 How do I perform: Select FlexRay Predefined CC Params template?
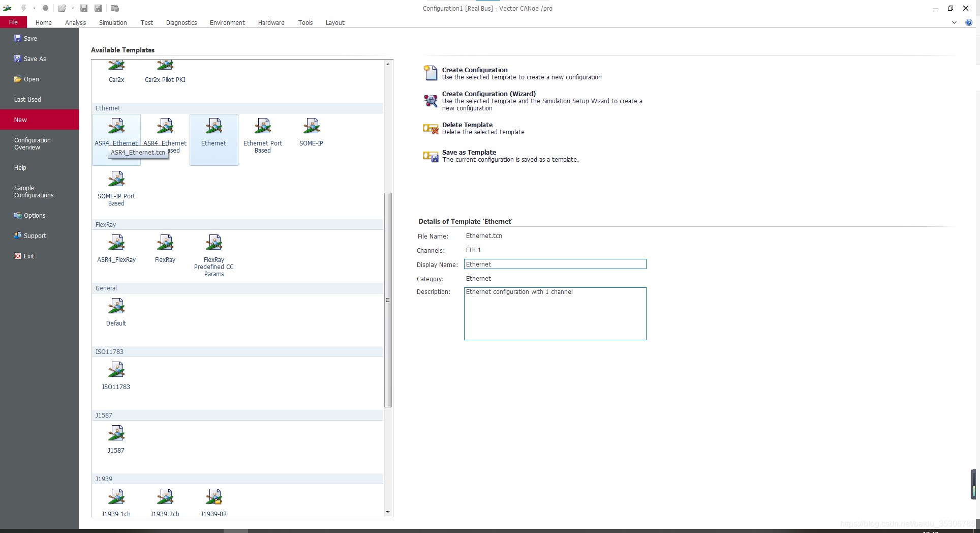click(x=214, y=255)
